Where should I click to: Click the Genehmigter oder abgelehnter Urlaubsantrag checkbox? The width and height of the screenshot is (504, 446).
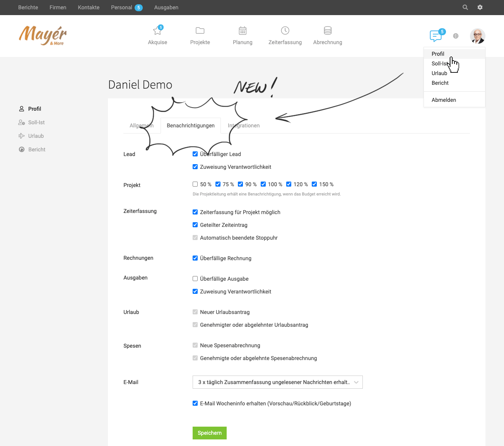(195, 325)
